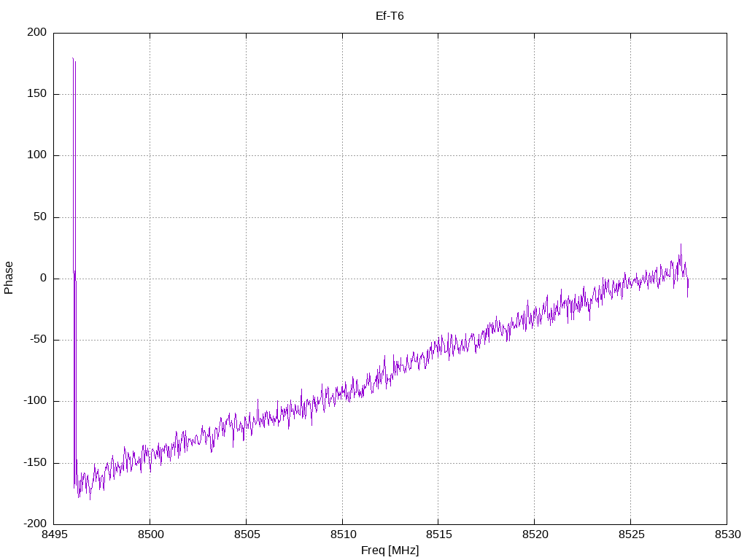Screen dimensions: 747x560
Task: Select the 150 y-axis tick label
Action: 38,94
